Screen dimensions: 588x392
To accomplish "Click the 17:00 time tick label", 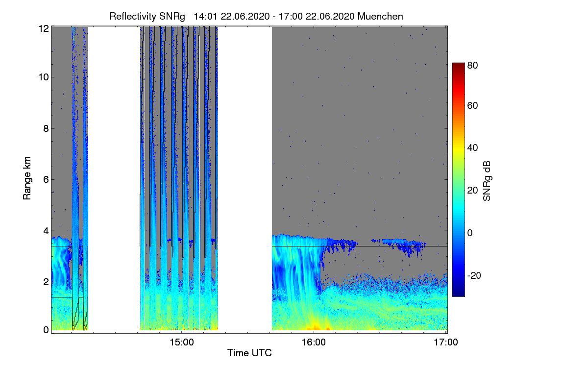I will coord(446,342).
